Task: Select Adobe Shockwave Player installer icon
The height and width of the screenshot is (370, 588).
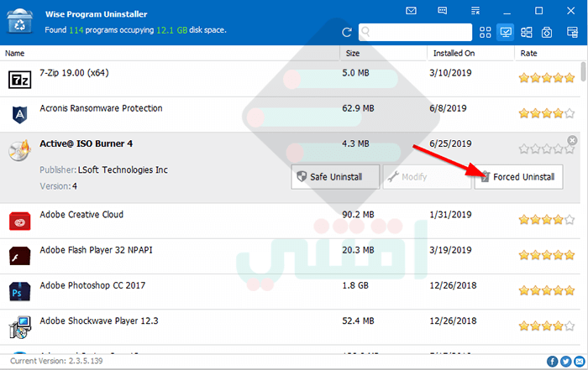Action: [19, 327]
